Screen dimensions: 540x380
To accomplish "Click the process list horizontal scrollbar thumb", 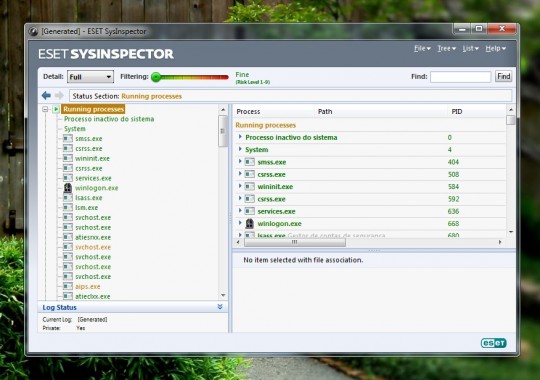I will point(295,242).
